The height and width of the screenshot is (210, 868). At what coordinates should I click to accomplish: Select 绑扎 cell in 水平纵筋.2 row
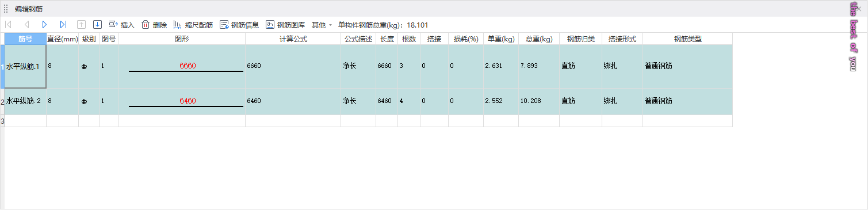tap(622, 101)
